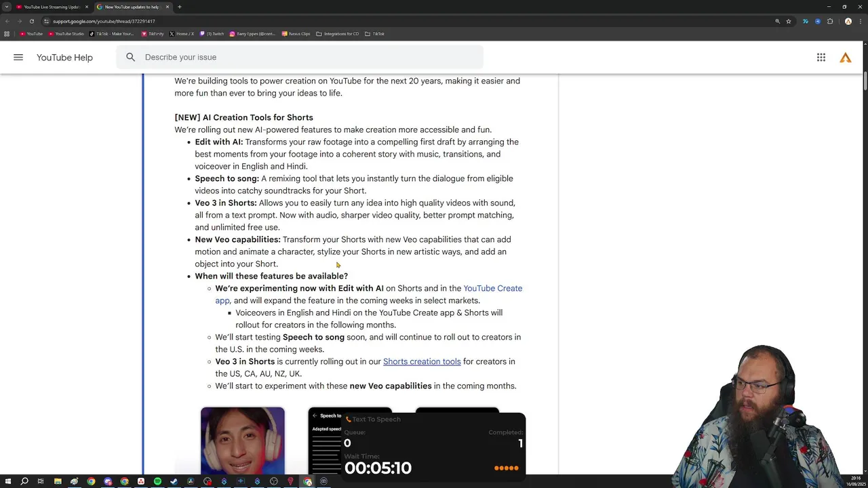This screenshot has width=868, height=488.
Task: Open the Chrome three-dot menu
Action: [x=861, y=21]
